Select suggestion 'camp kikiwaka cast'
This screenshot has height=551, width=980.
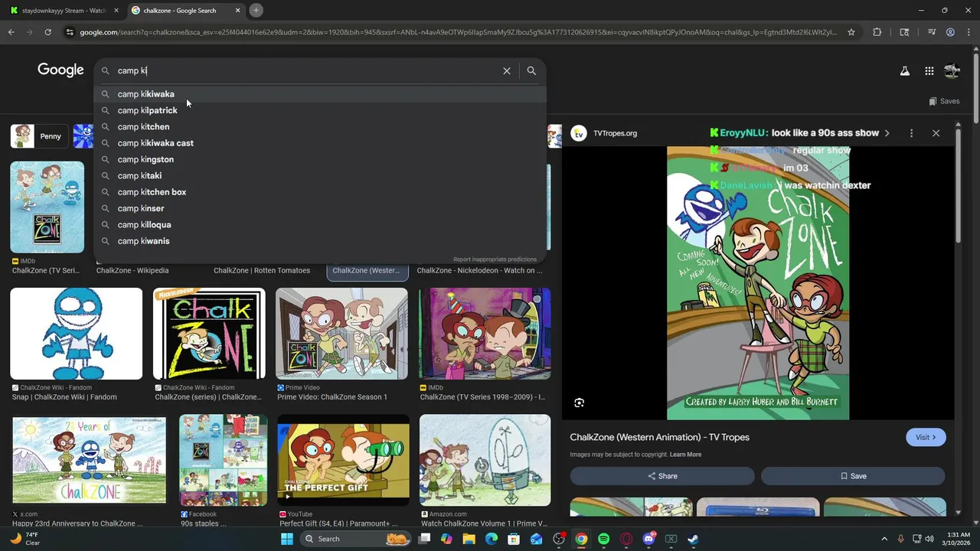point(320,143)
